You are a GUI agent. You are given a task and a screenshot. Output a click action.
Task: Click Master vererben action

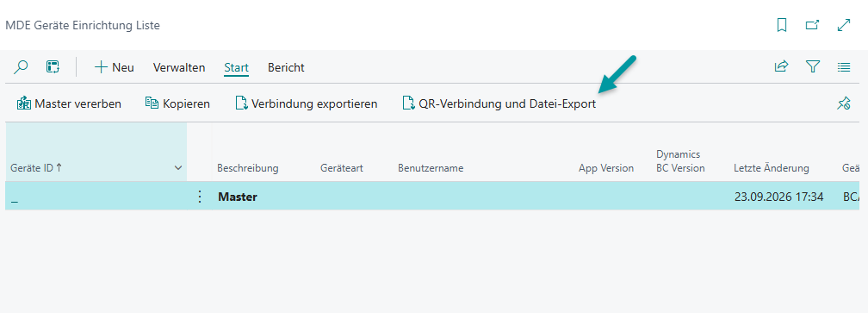[69, 103]
